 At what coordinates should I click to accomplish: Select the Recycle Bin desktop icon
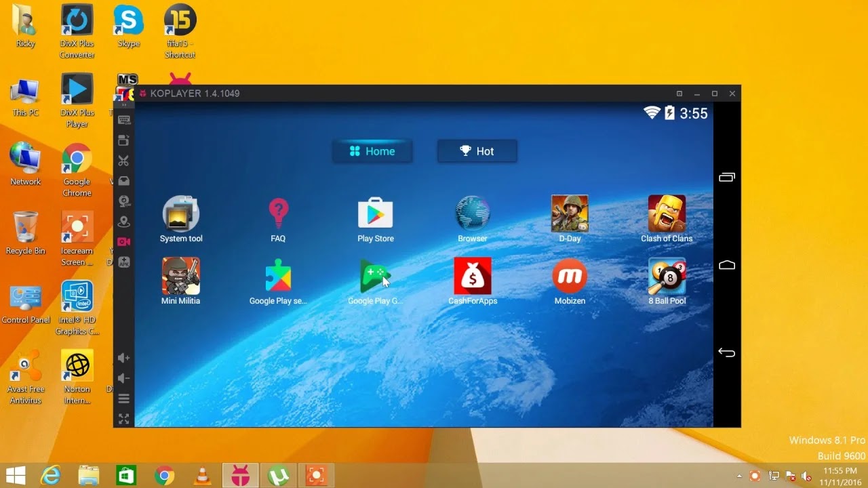pos(25,232)
